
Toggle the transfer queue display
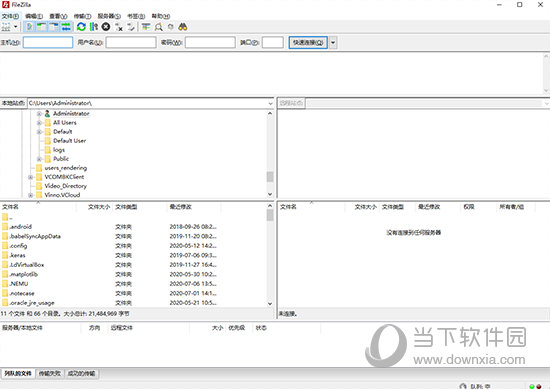click(x=66, y=27)
